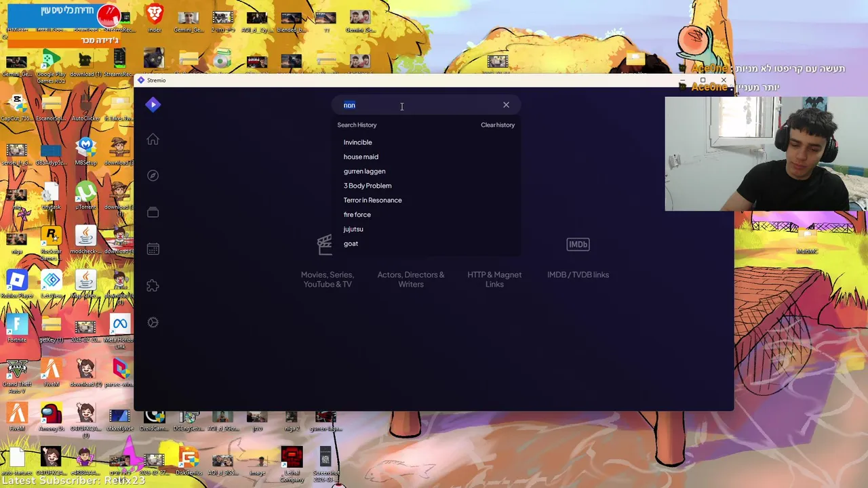Open µTorrent desktop icon
Screen dimensions: 868x488
[x=85, y=195]
